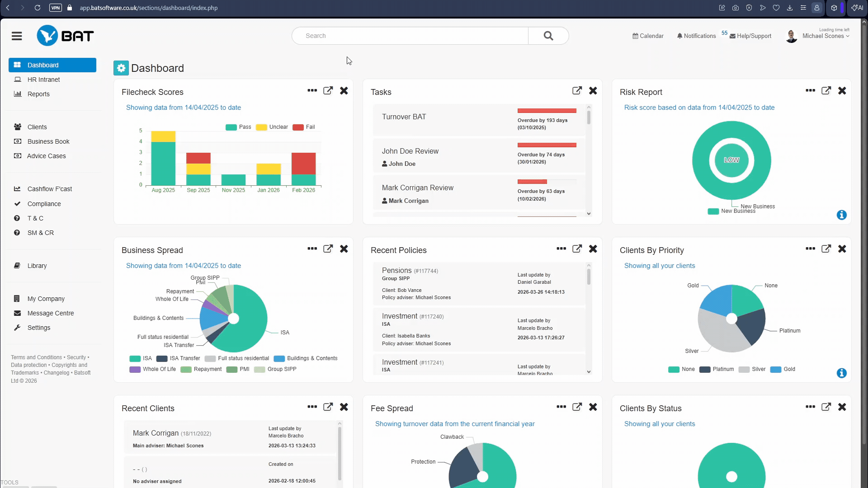Viewport: 868px width, 488px height.
Task: Open the hamburger sidebar menu
Action: [17, 36]
